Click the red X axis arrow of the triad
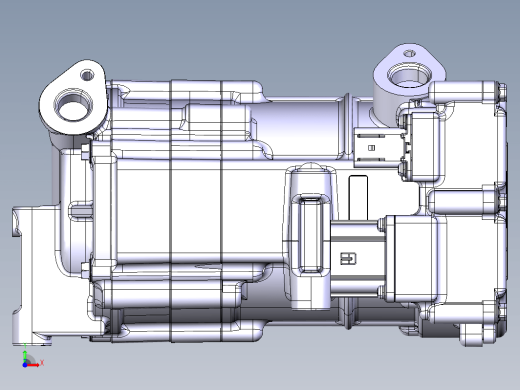The height and width of the screenshot is (390, 520). [x=34, y=365]
